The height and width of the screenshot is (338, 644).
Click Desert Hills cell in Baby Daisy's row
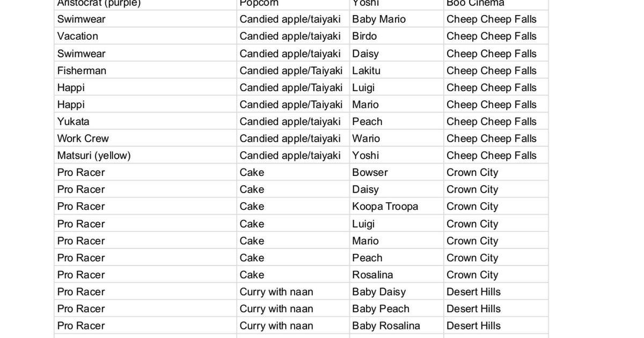pos(473,292)
